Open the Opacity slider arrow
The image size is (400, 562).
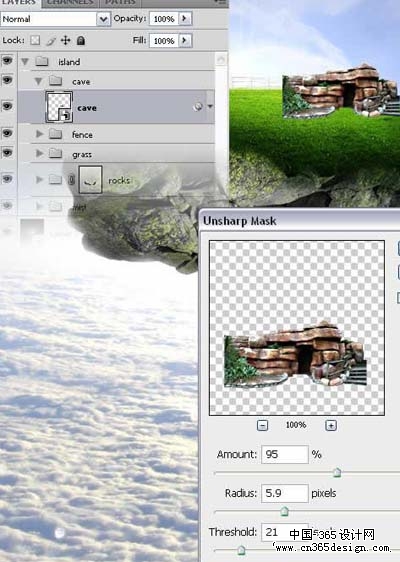point(185,19)
